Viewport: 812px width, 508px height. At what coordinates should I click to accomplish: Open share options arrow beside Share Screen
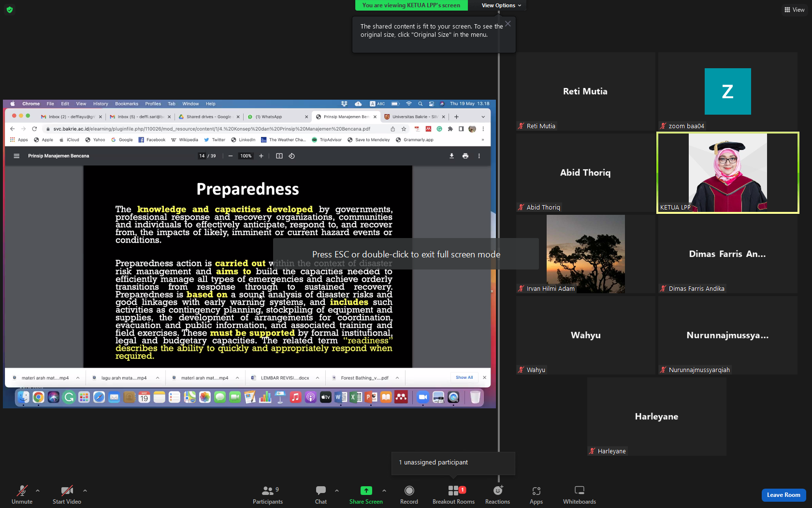[x=384, y=491]
